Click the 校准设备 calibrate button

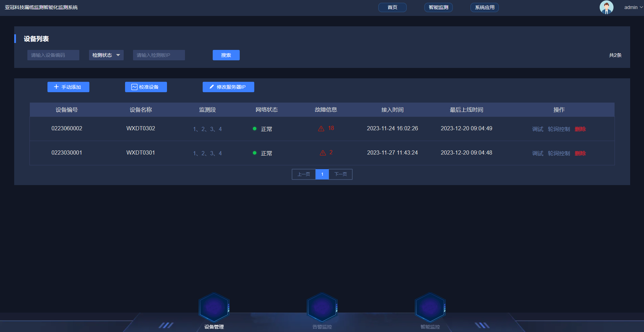point(146,87)
